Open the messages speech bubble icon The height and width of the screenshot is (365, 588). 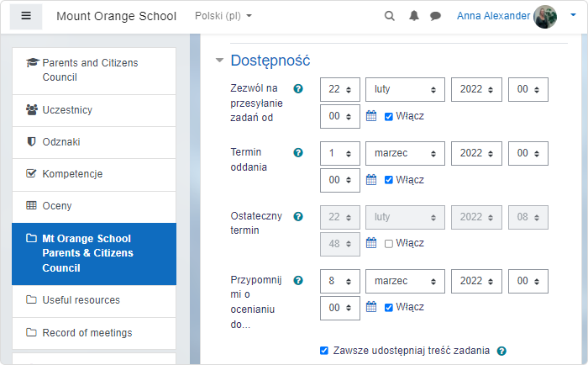tap(435, 16)
